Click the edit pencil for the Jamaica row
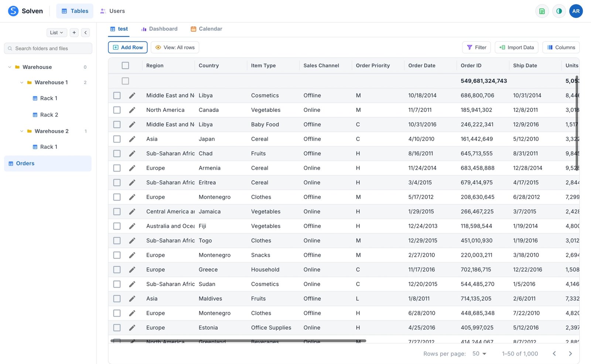This screenshot has height=364, width=591. pyautogui.click(x=132, y=212)
